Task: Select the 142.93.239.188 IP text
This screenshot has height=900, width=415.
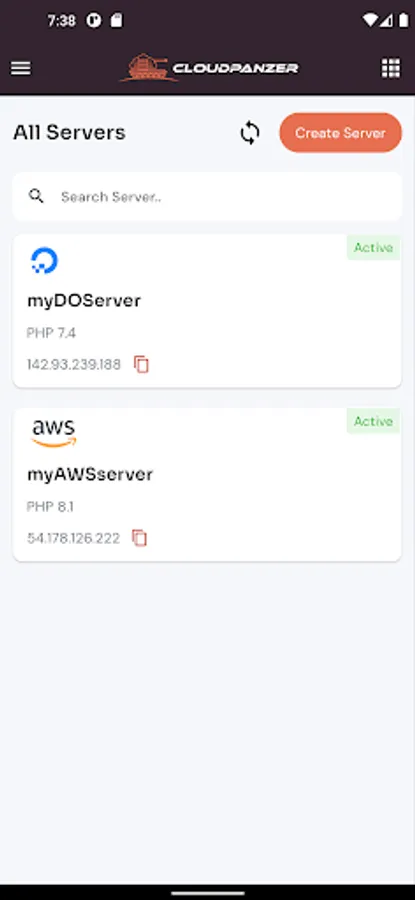Action: pyautogui.click(x=74, y=364)
